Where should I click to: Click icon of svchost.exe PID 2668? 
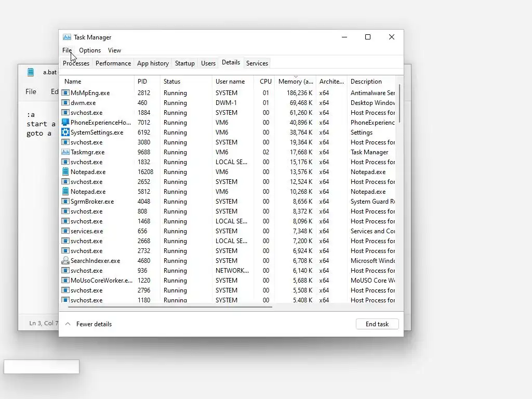coord(65,241)
